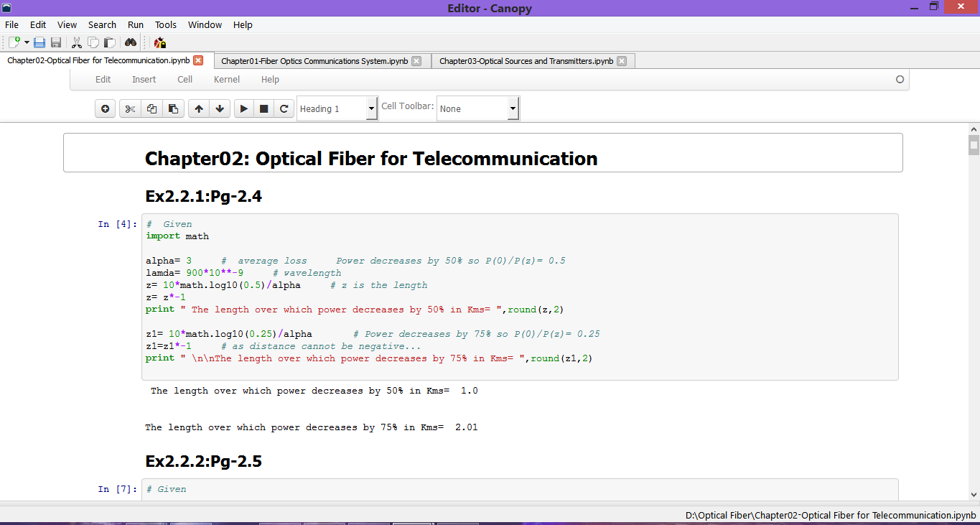This screenshot has width=980, height=525.
Task: Open the Tools menu in the menu bar
Action: click(x=166, y=24)
